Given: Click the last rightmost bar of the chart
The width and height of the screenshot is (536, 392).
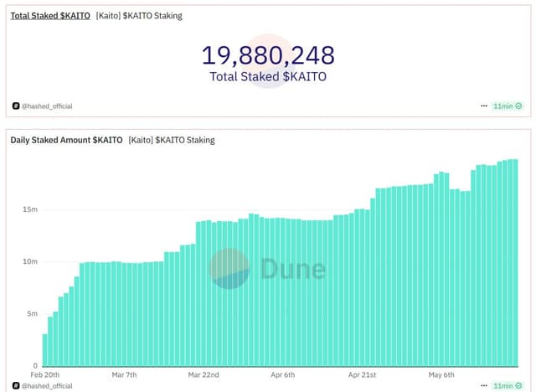Looking at the screenshot, I should 516,263.
